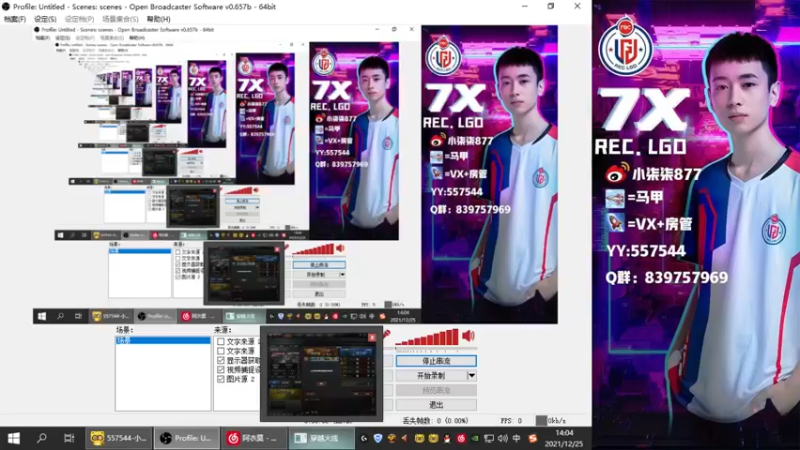Adjust the red desktop volume meter
800x450 pixels.
(427, 338)
